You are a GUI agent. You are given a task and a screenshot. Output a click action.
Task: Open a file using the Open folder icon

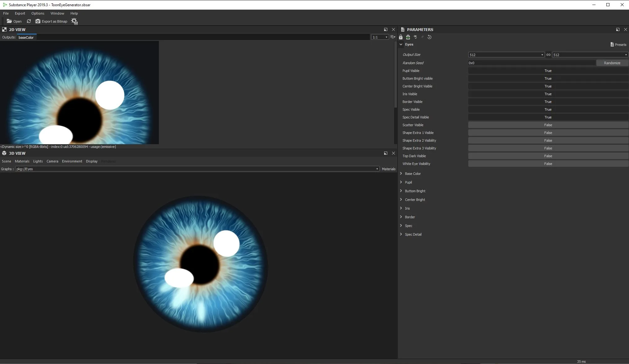coord(14,21)
